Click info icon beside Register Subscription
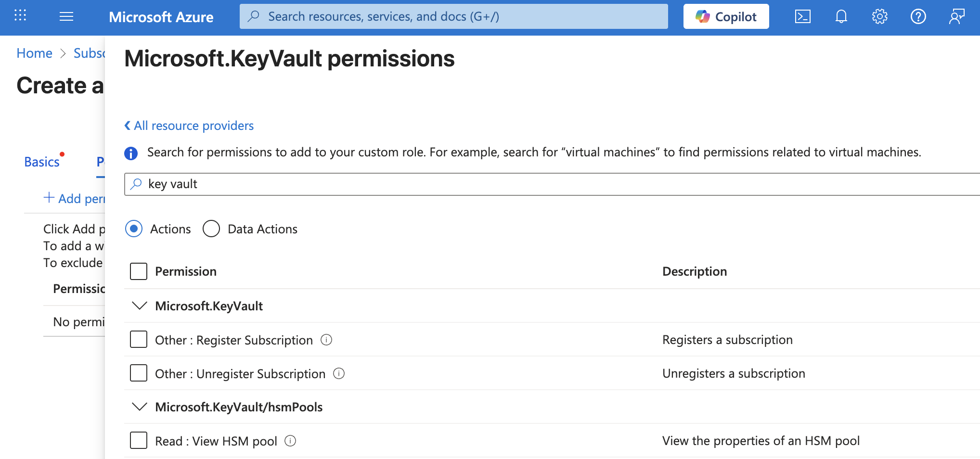The width and height of the screenshot is (980, 459). [x=326, y=340]
